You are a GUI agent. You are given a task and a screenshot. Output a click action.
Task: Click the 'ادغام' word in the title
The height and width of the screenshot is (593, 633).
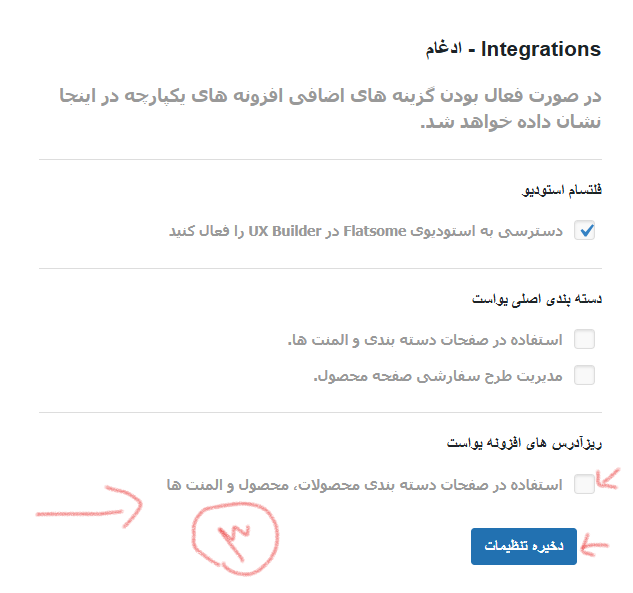pyautogui.click(x=444, y=49)
